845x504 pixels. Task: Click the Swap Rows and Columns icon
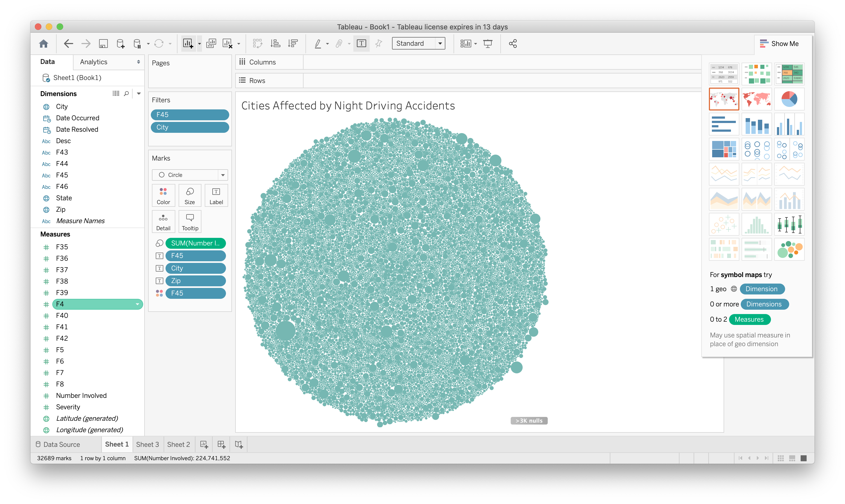(x=257, y=44)
